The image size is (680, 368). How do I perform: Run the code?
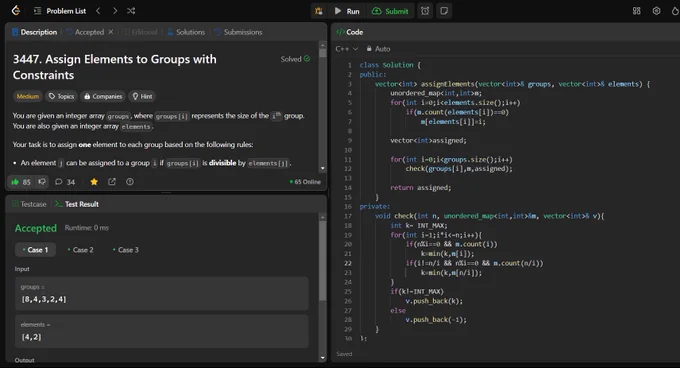click(347, 11)
